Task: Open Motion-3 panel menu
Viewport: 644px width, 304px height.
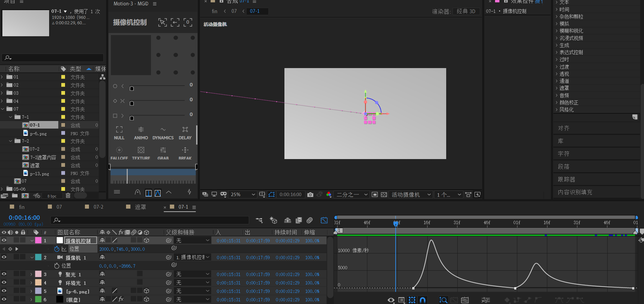Action: pos(155,4)
